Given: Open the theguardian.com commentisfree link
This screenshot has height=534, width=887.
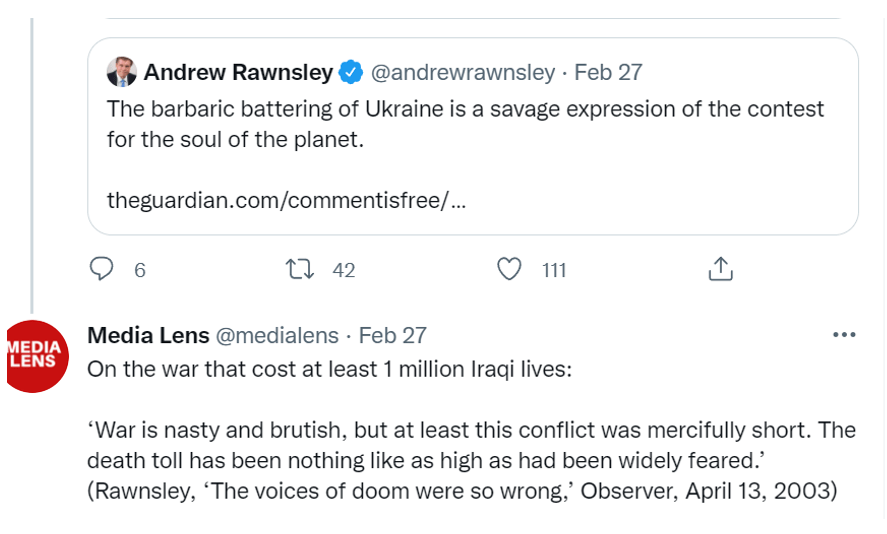Looking at the screenshot, I should point(286,201).
